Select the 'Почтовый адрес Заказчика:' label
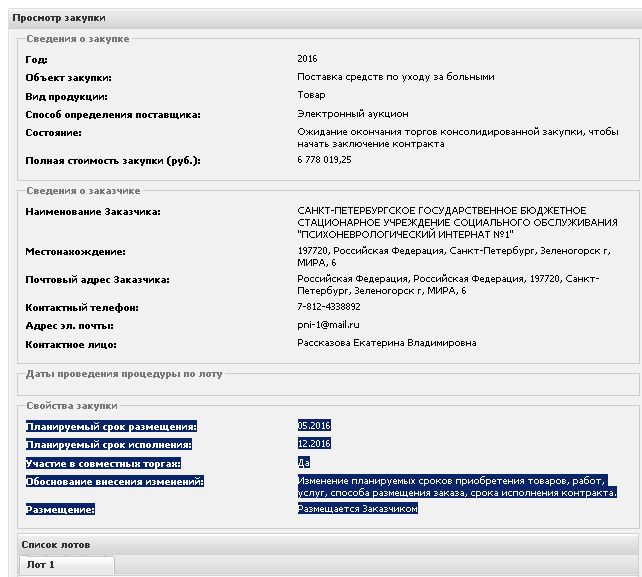Screen dimensions: 642x577 pyautogui.click(x=97, y=280)
